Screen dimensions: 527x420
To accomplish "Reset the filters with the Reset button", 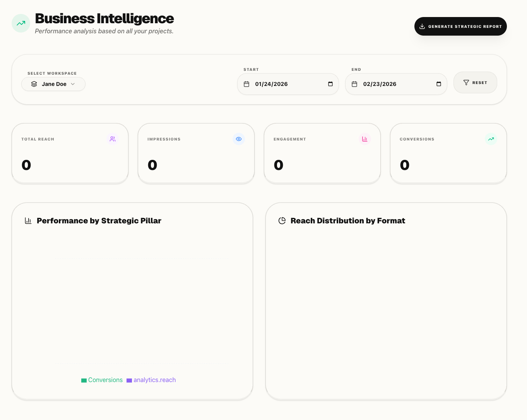I will click(475, 82).
